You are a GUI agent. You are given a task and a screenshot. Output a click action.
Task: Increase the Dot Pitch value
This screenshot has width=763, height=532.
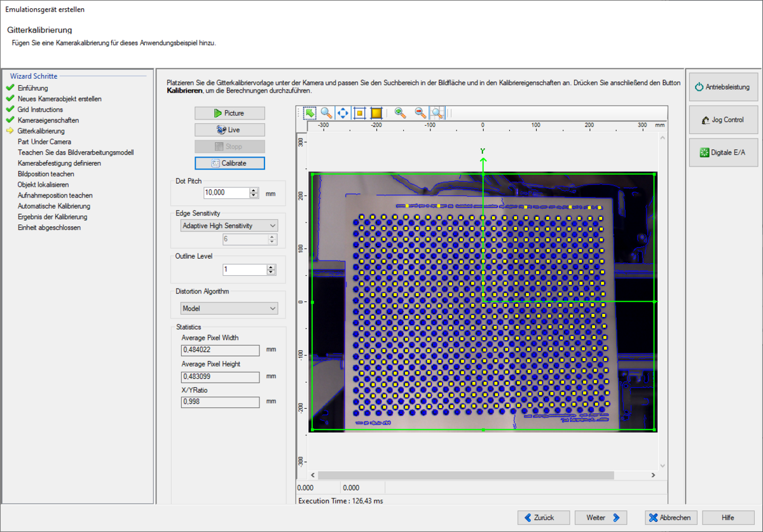[254, 190]
